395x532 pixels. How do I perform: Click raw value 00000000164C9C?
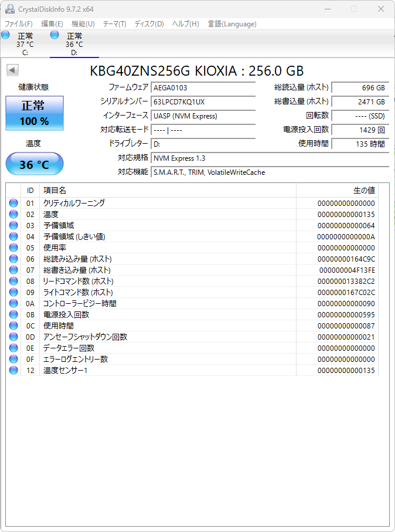pyautogui.click(x=346, y=259)
